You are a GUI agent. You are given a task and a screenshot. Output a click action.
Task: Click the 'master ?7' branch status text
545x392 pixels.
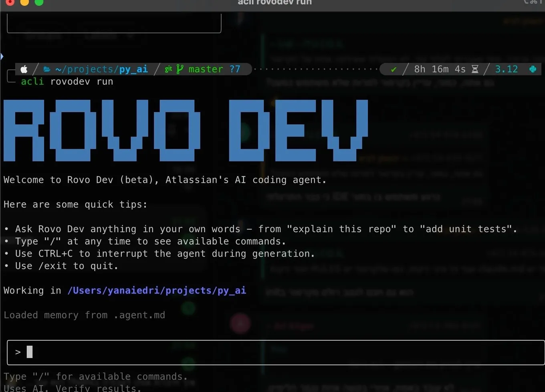click(214, 69)
